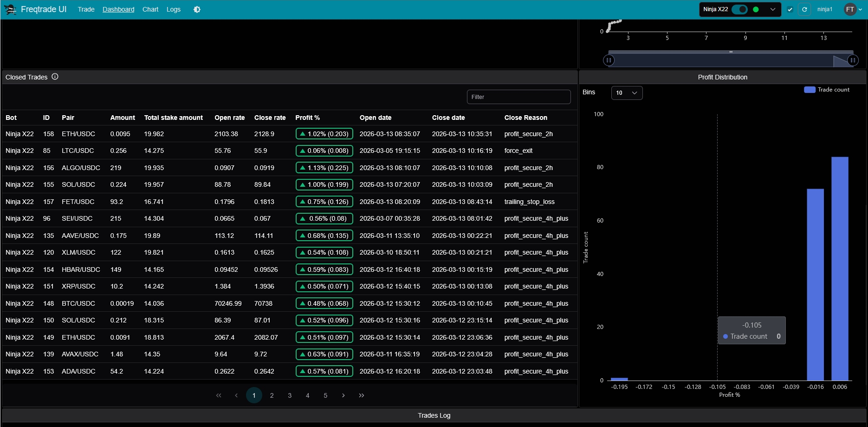Click the right handle of chart zoom slider

pos(853,60)
